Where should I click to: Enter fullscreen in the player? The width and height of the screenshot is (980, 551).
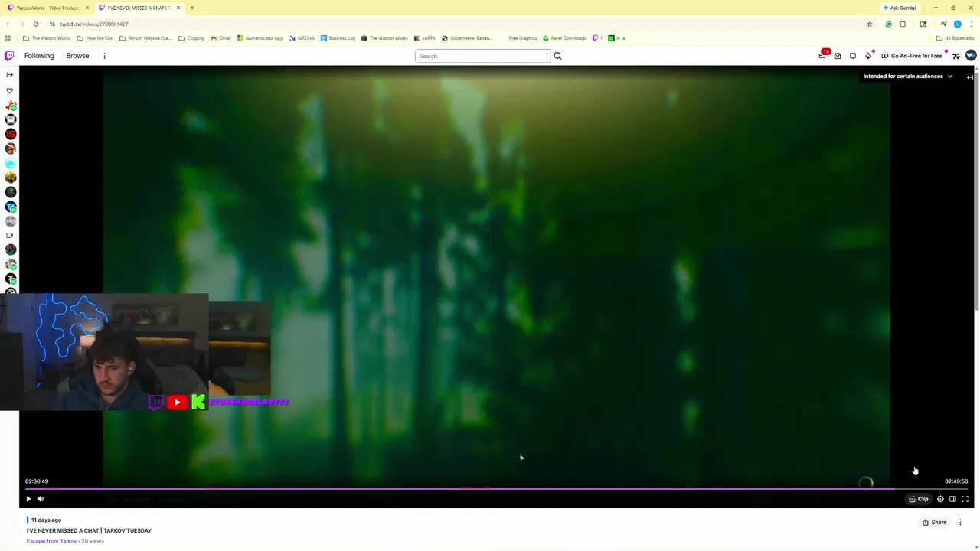[965, 499]
